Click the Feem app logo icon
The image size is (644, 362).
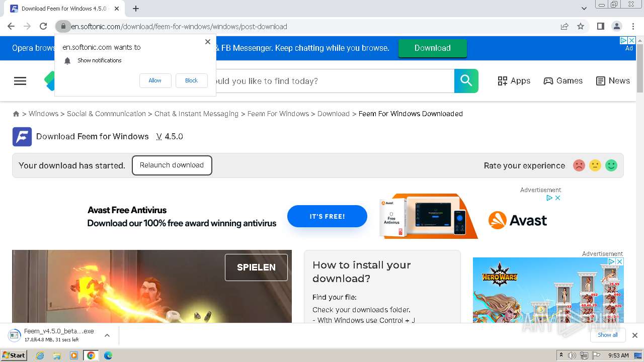(x=22, y=137)
